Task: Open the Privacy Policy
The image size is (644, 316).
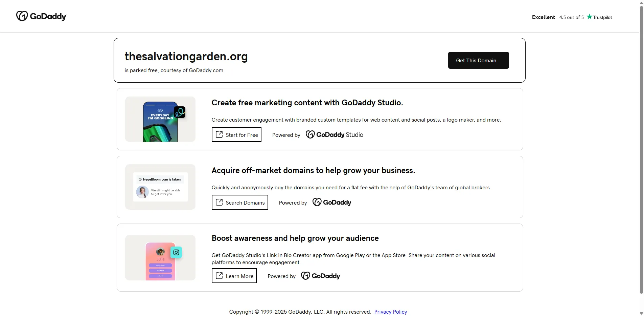Action: (390, 312)
